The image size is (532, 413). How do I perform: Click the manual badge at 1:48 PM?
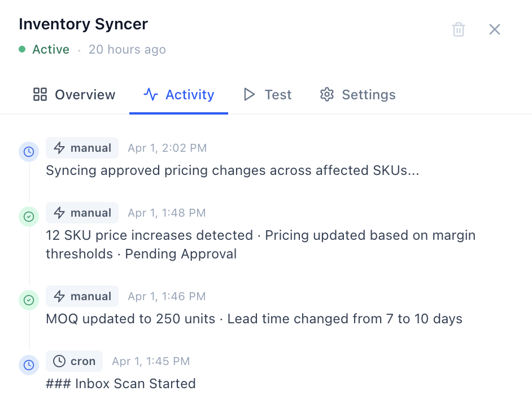click(82, 213)
